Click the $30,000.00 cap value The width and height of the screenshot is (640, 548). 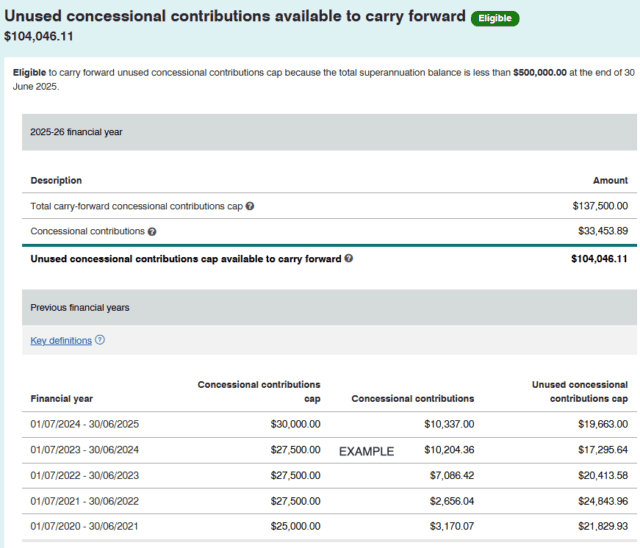pyautogui.click(x=296, y=424)
